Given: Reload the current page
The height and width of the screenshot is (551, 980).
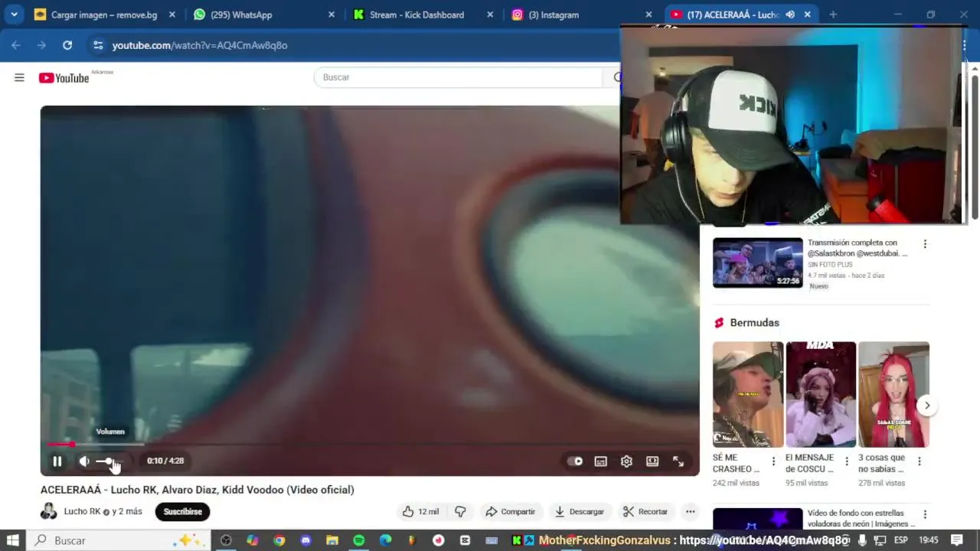Looking at the screenshot, I should 67,45.
